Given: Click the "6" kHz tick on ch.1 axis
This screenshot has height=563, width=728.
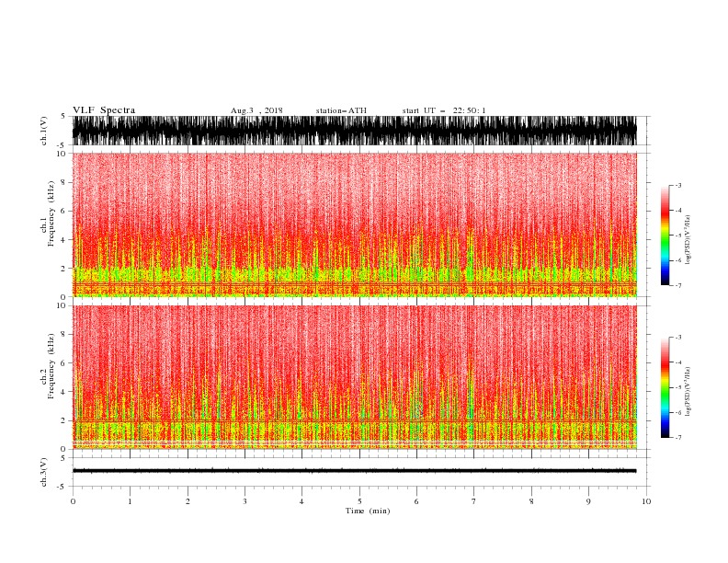Looking at the screenshot, I should point(63,211).
